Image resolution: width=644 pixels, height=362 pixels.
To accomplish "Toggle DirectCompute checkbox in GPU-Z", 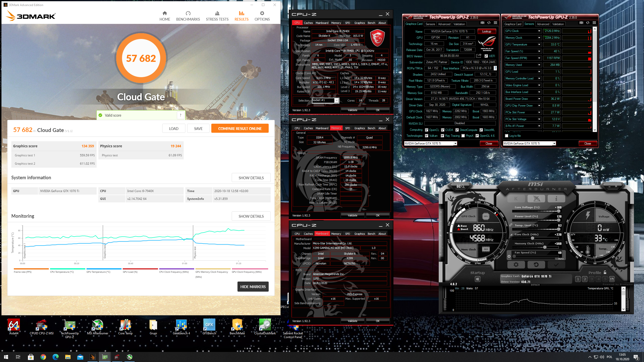I will (457, 130).
